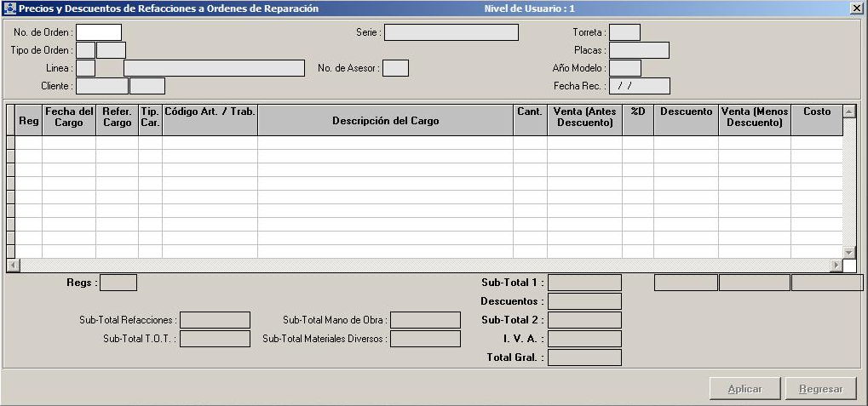Click the Total Gral. field
This screenshot has width=868, height=406.
tap(584, 357)
